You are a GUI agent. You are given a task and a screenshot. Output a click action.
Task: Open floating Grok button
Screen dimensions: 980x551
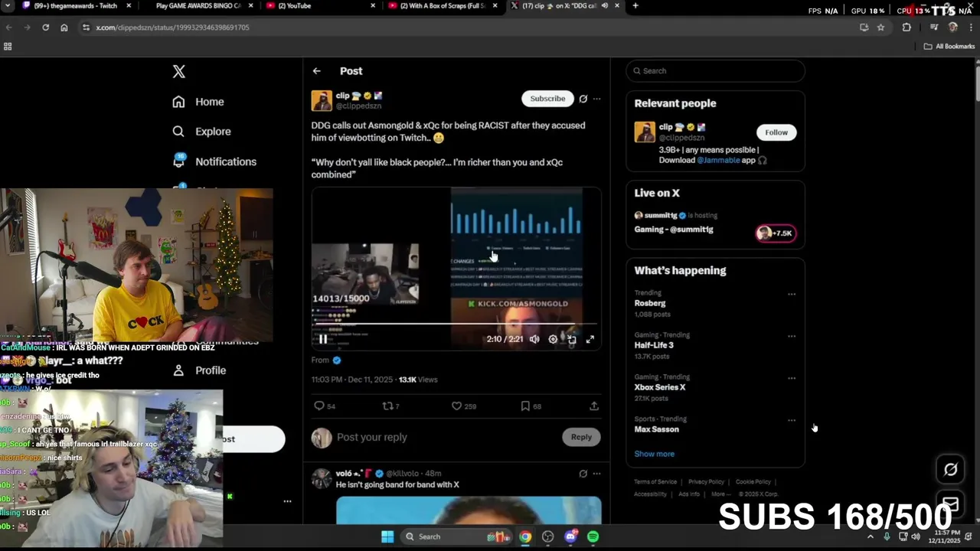950,470
